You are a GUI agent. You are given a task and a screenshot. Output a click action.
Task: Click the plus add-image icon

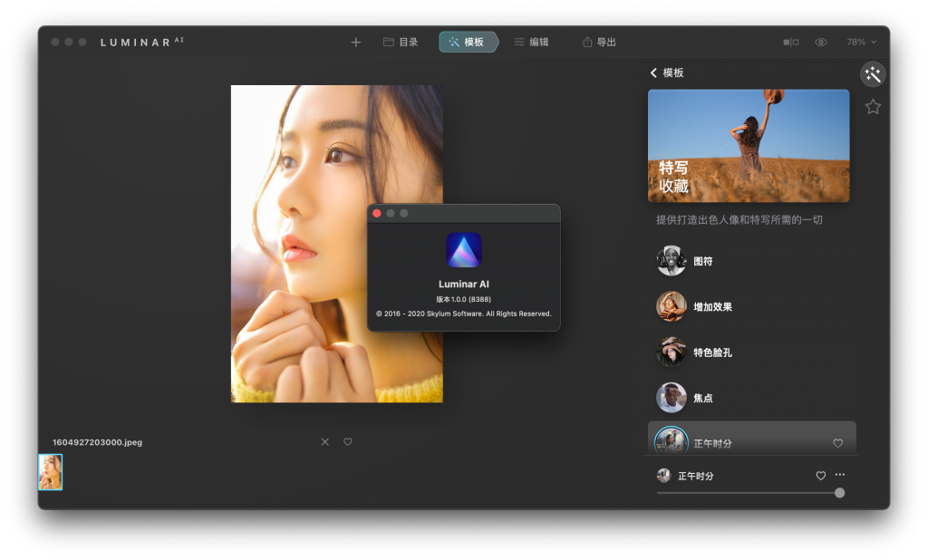[x=355, y=42]
